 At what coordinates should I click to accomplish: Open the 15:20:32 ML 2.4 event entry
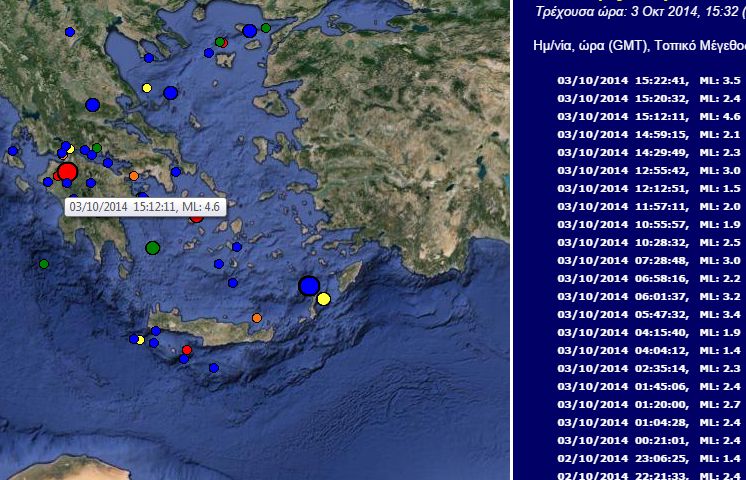pos(648,98)
